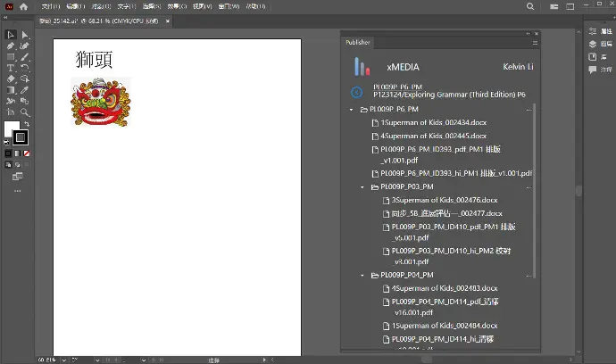
Task: Select the Direct Selection tool
Action: pyautogui.click(x=24, y=35)
